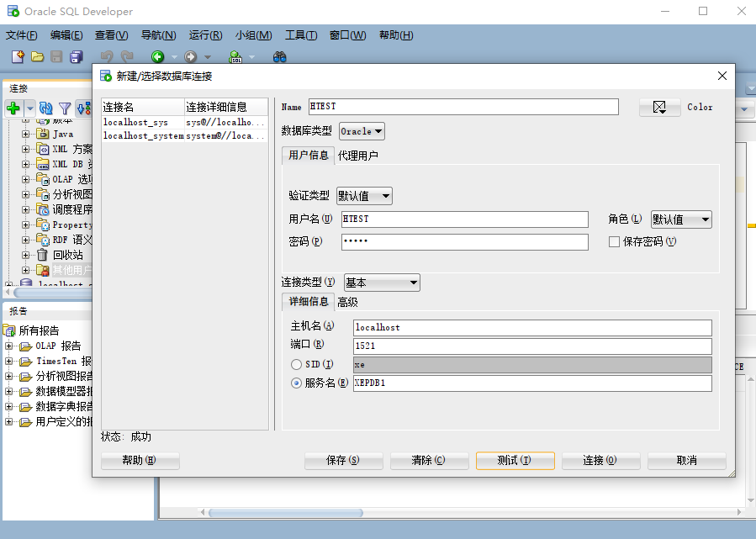
Task: Select the 服务名 radio button
Action: (297, 383)
